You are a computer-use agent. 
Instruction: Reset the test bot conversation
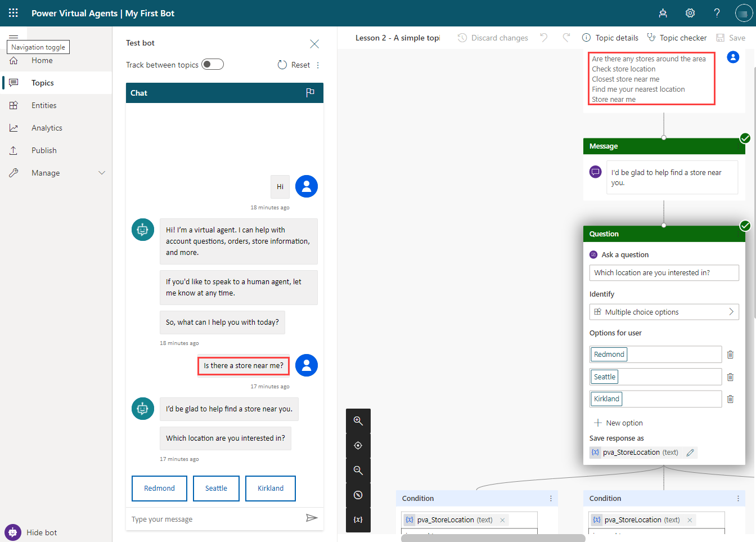click(294, 65)
